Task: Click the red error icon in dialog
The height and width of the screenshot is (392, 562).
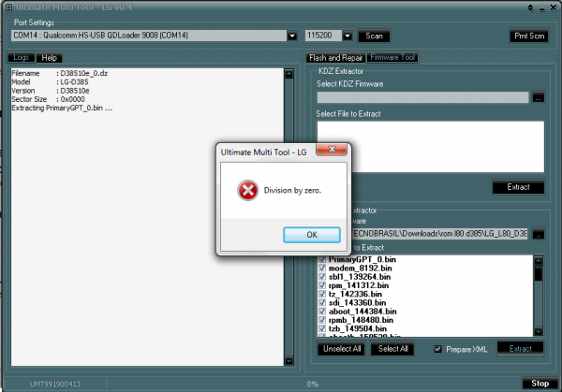Action: [247, 190]
